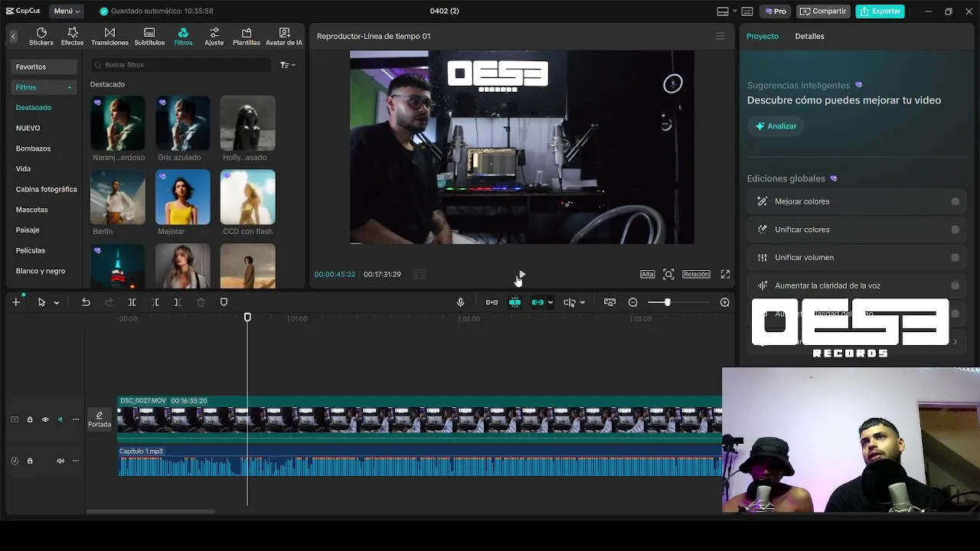This screenshot has height=551, width=980.
Task: Toggle lock on the video track
Action: [30, 419]
